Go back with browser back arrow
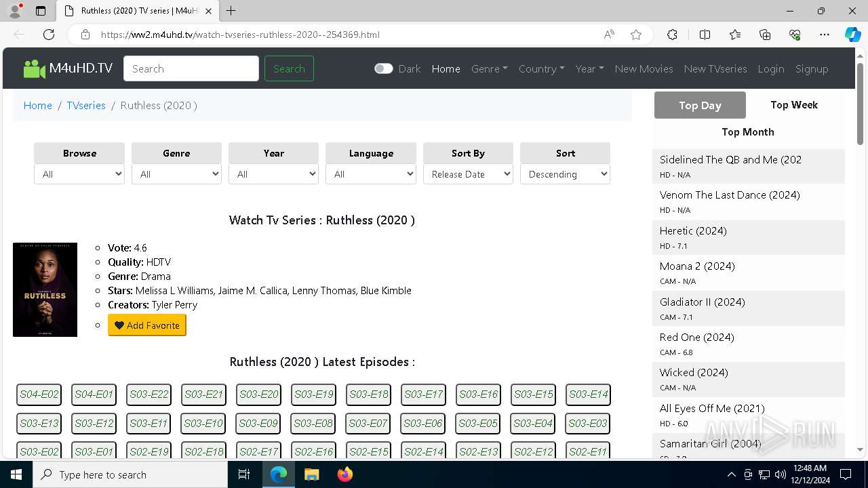The height and width of the screenshot is (488, 868). [x=19, y=35]
